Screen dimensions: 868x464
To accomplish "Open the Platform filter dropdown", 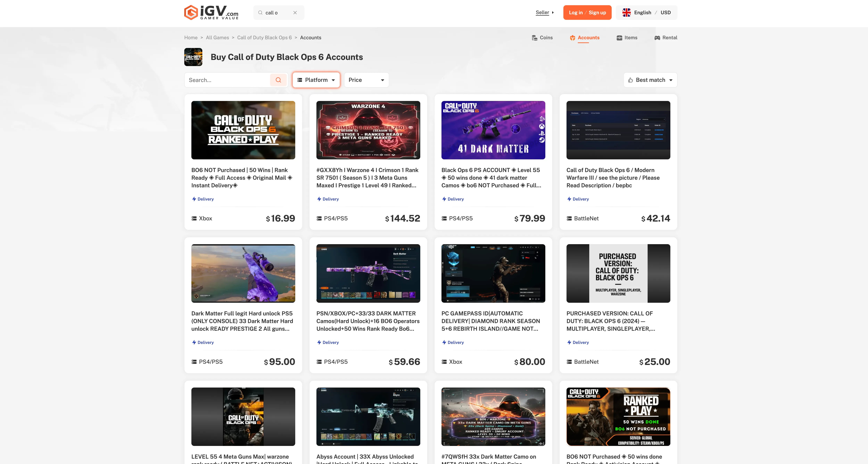I will click(316, 80).
